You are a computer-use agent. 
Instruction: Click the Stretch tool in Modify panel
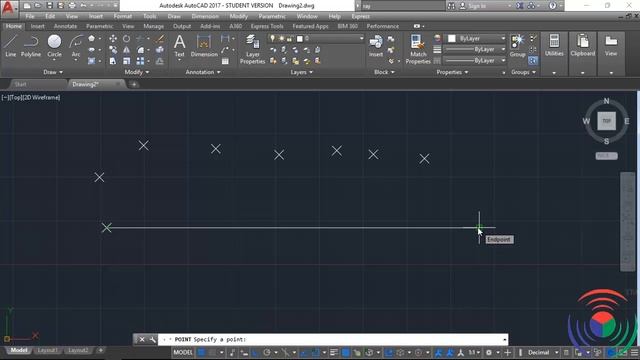coord(113,61)
